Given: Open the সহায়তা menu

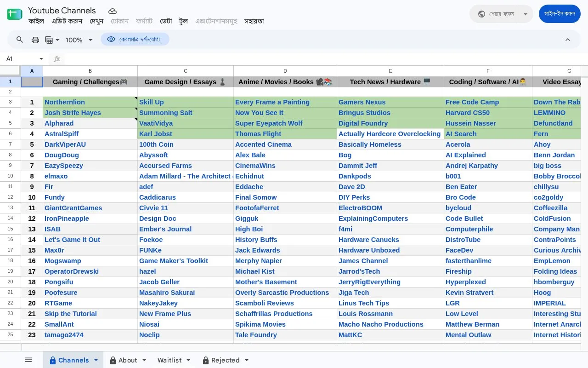Looking at the screenshot, I should tap(254, 21).
